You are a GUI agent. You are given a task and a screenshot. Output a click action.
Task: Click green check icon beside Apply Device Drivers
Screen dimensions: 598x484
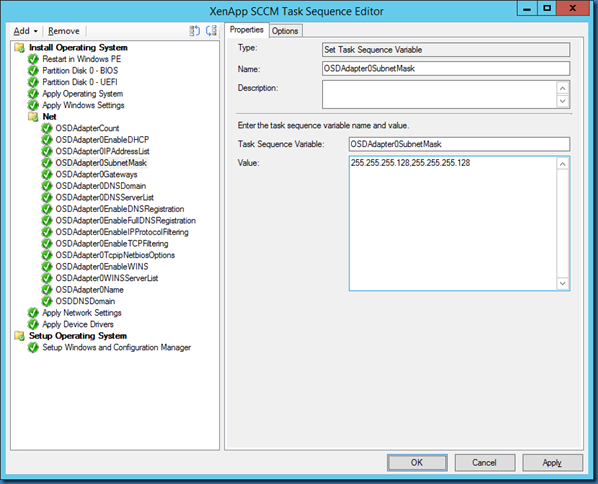point(33,325)
